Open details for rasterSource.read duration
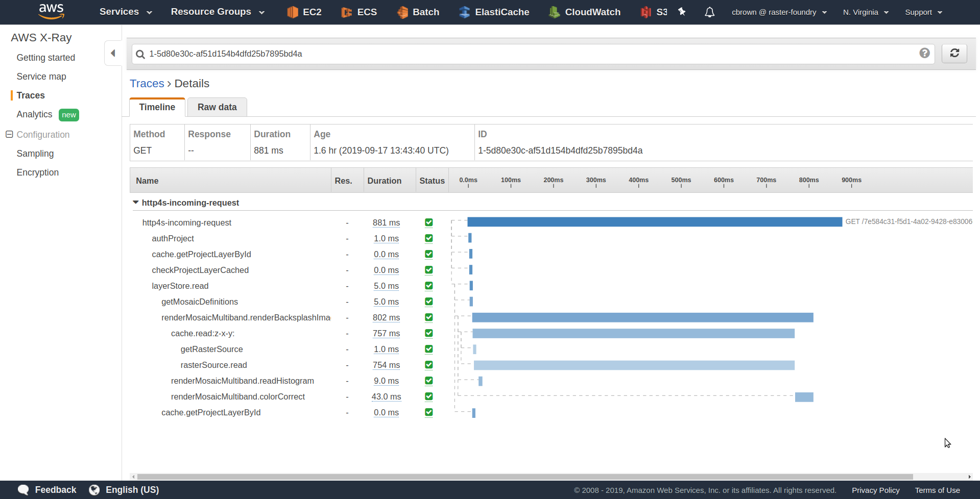Image resolution: width=980 pixels, height=499 pixels. 386,365
